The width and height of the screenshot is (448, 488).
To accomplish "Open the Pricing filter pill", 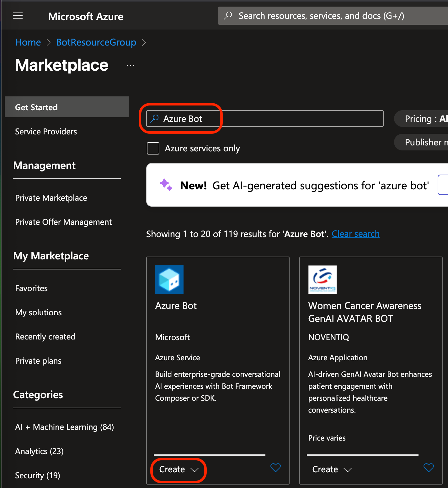I will (x=421, y=118).
